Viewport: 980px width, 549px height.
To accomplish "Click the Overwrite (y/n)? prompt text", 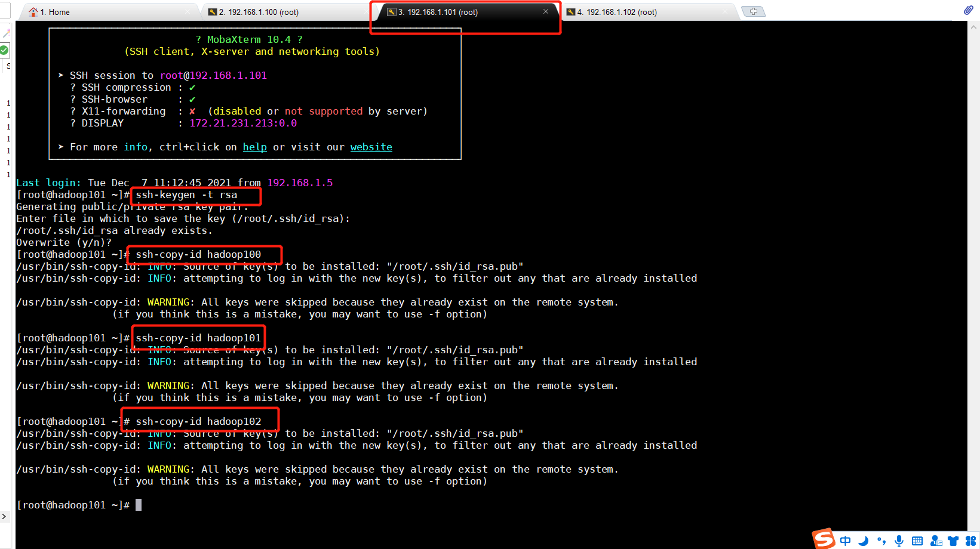I will [x=64, y=242].
